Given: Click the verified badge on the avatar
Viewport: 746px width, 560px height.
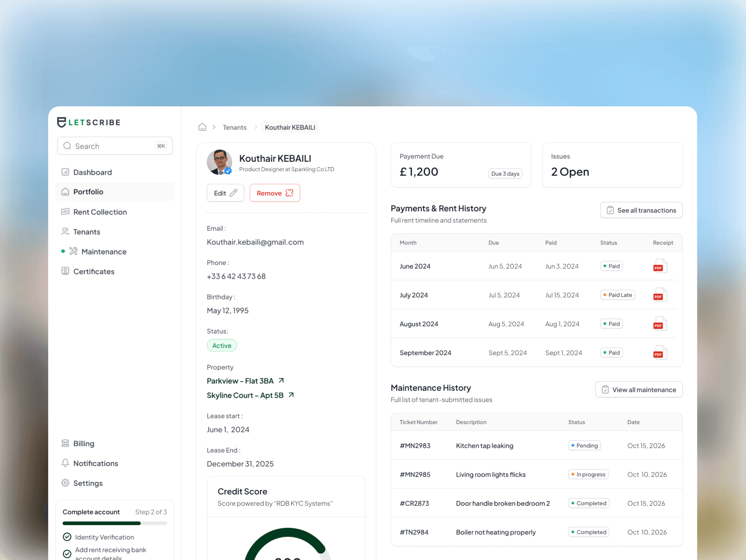Looking at the screenshot, I should (228, 171).
